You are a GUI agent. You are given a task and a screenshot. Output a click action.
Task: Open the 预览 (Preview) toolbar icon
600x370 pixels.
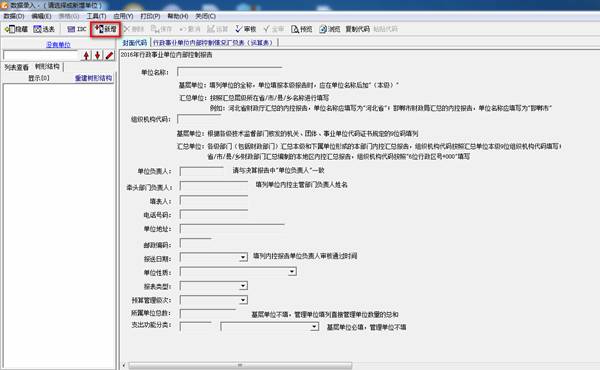(x=302, y=29)
